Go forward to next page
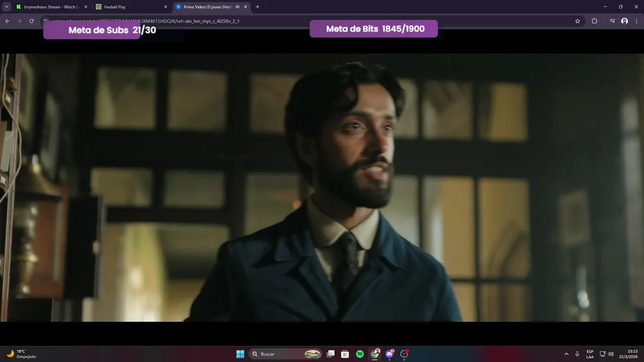 click(x=20, y=21)
